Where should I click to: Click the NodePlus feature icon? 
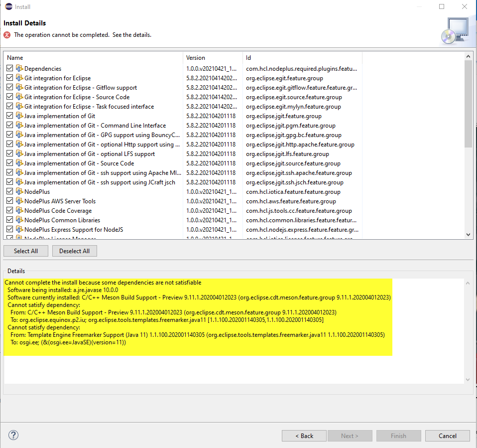pos(19,191)
